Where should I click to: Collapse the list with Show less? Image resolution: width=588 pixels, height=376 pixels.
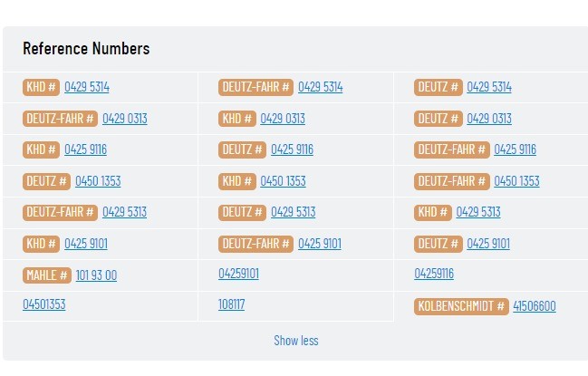[295, 341]
